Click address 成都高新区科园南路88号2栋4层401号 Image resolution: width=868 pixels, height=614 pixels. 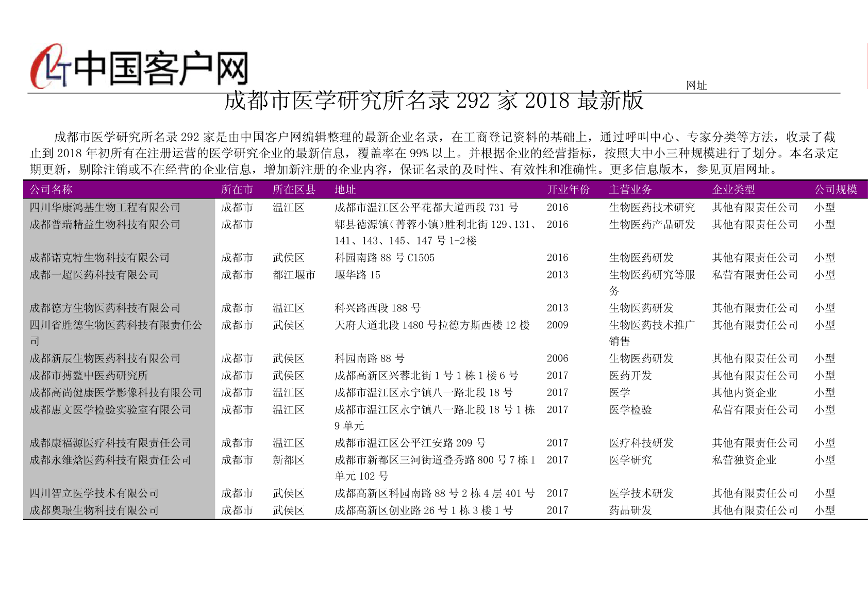coord(435,493)
